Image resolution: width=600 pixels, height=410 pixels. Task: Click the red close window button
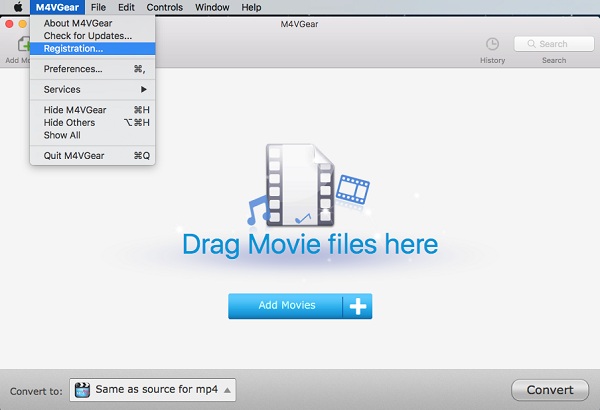point(9,24)
